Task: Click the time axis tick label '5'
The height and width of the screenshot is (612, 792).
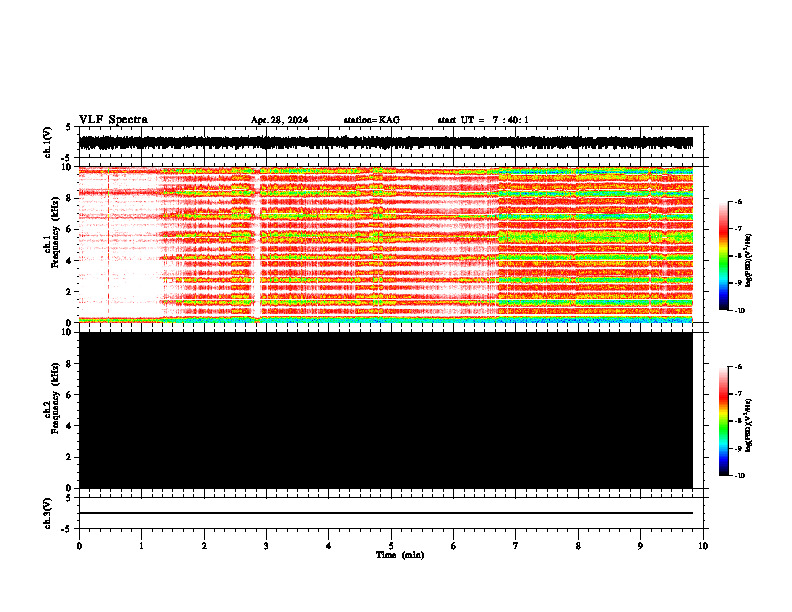Action: pos(391,546)
